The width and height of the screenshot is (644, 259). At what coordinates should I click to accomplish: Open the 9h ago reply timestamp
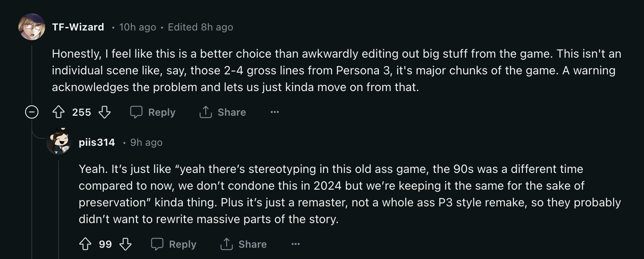coord(146,142)
